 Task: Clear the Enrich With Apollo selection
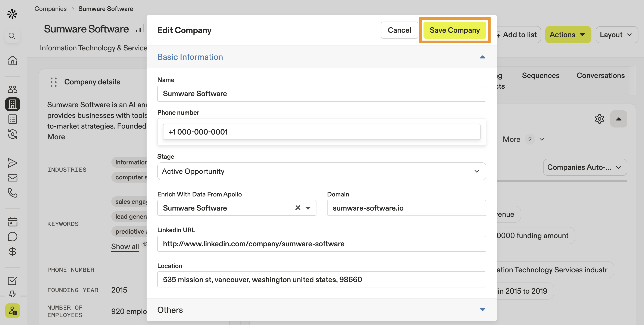[297, 208]
